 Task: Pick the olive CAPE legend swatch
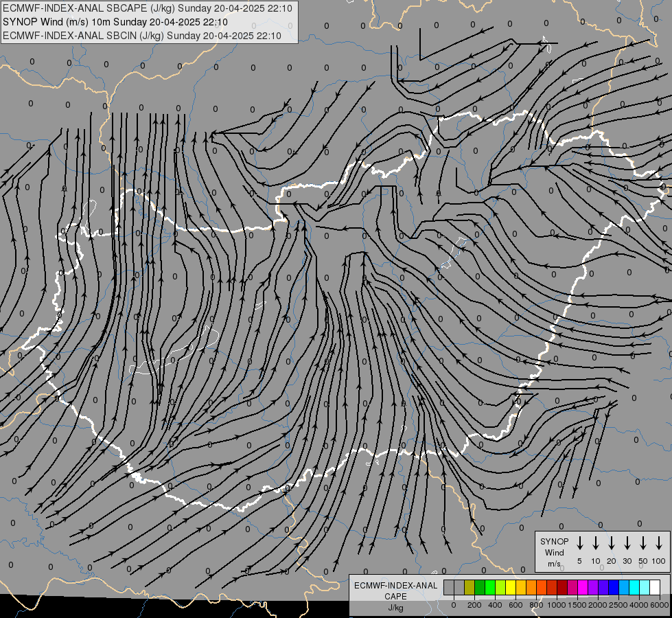point(470,587)
